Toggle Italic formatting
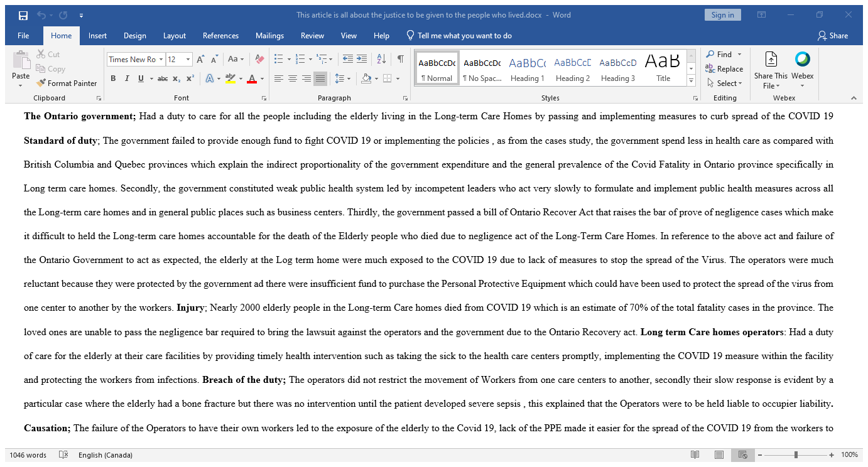Image resolution: width=868 pixels, height=467 pixels. click(127, 78)
